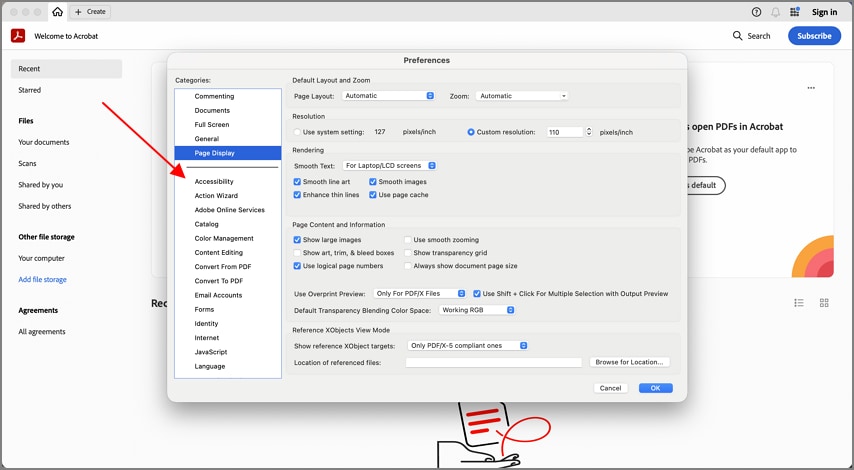Viewport: 854px width, 470px height.
Task: Open the apps grid icon
Action: tap(795, 11)
